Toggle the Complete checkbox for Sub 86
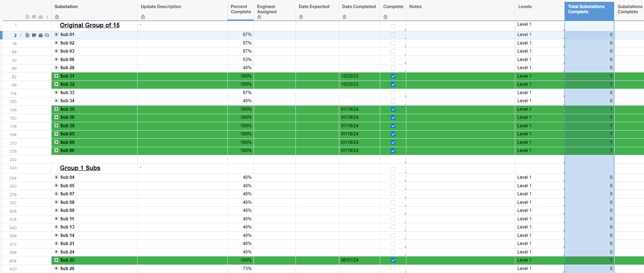 click(393, 150)
